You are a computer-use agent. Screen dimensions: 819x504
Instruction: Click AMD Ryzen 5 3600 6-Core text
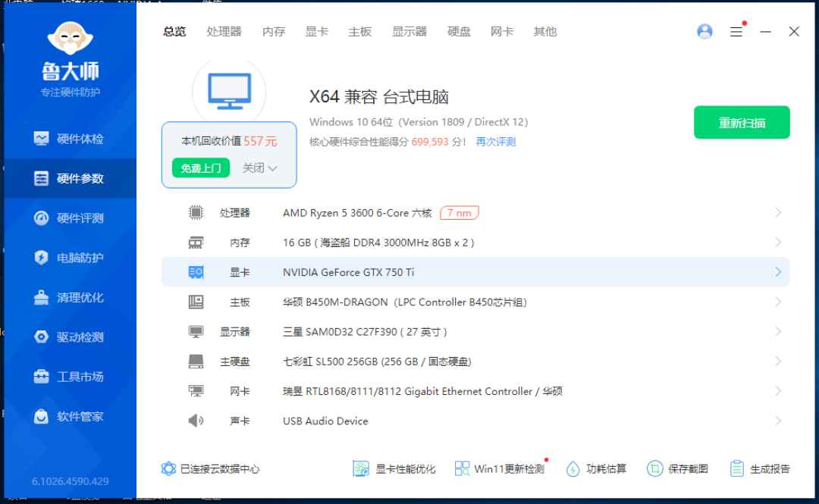click(x=357, y=213)
